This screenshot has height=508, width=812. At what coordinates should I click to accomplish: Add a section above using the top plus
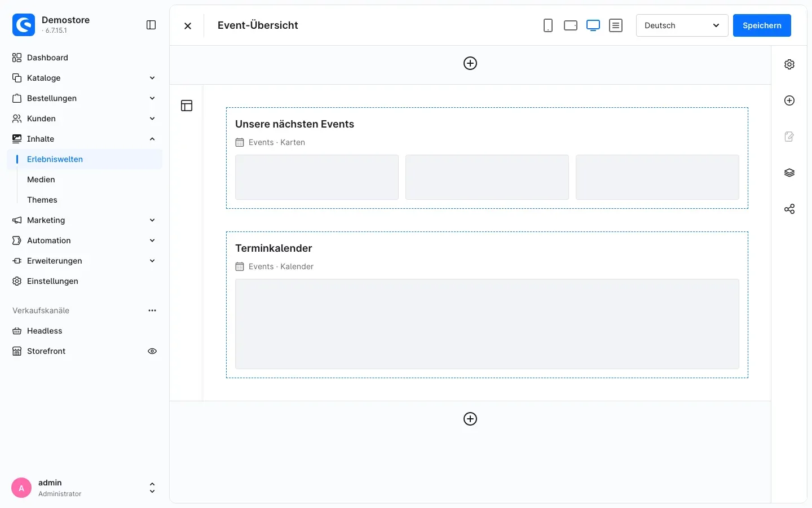[470, 63]
